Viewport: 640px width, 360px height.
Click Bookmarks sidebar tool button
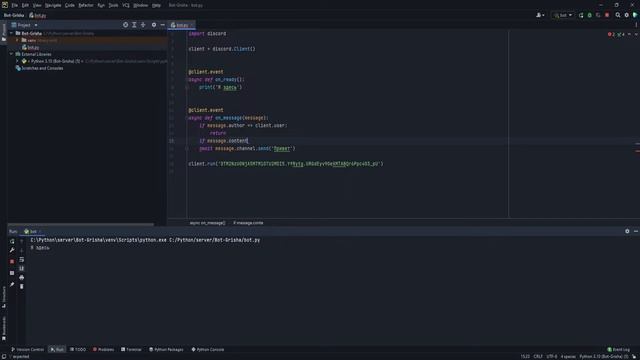tap(4, 329)
